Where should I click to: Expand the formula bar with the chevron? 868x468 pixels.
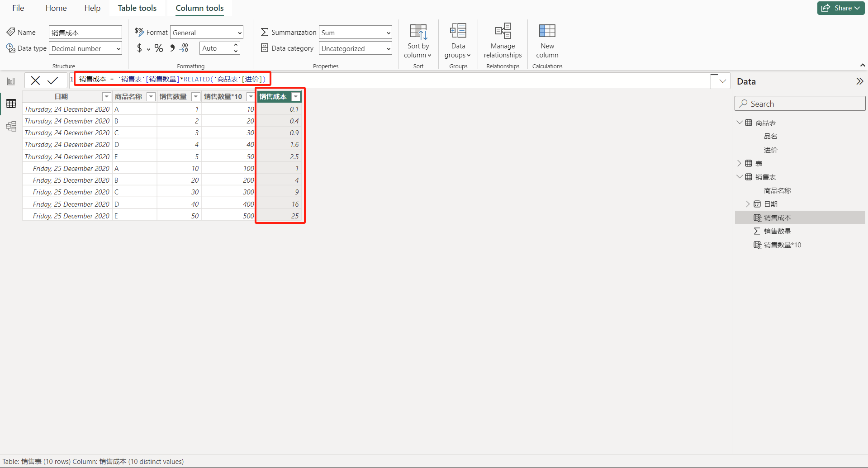click(722, 81)
